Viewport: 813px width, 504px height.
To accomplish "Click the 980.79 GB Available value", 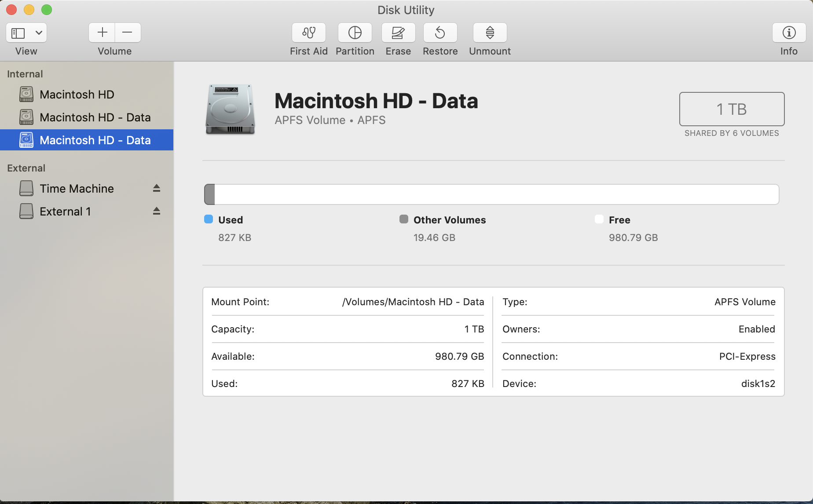I will (x=459, y=356).
